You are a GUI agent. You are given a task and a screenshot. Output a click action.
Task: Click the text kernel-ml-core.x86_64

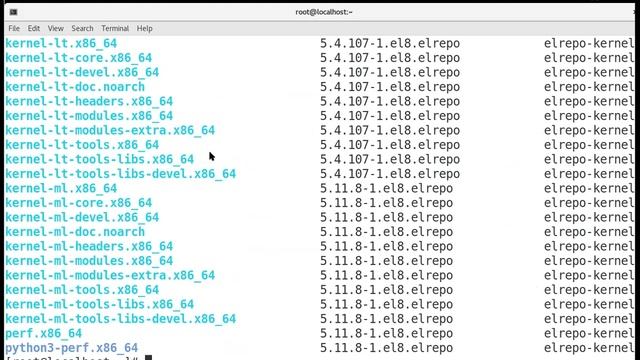[78, 203]
